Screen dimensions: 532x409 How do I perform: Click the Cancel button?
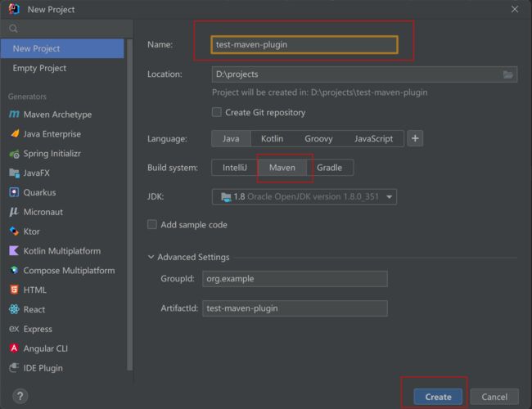tap(494, 397)
